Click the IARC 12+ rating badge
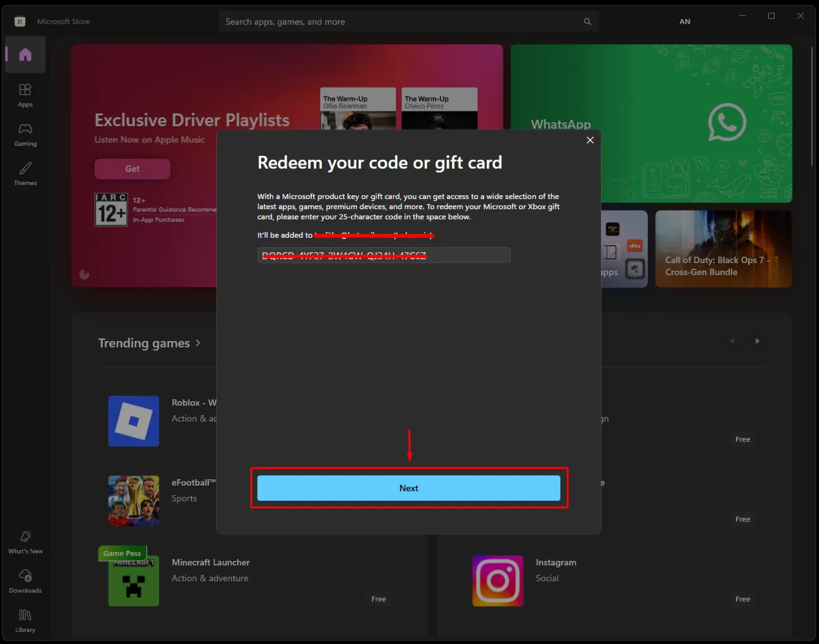Image resolution: width=819 pixels, height=644 pixels. pos(111,210)
